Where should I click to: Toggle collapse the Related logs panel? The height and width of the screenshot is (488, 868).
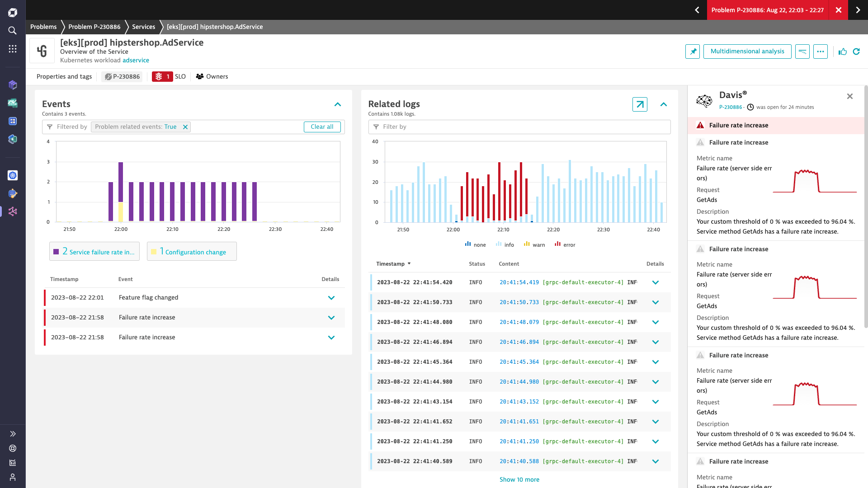[663, 104]
